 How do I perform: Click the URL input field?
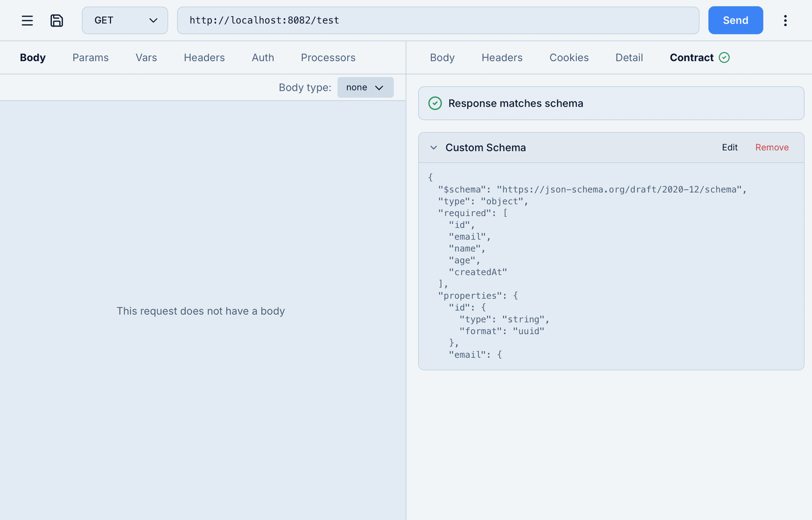tap(438, 20)
